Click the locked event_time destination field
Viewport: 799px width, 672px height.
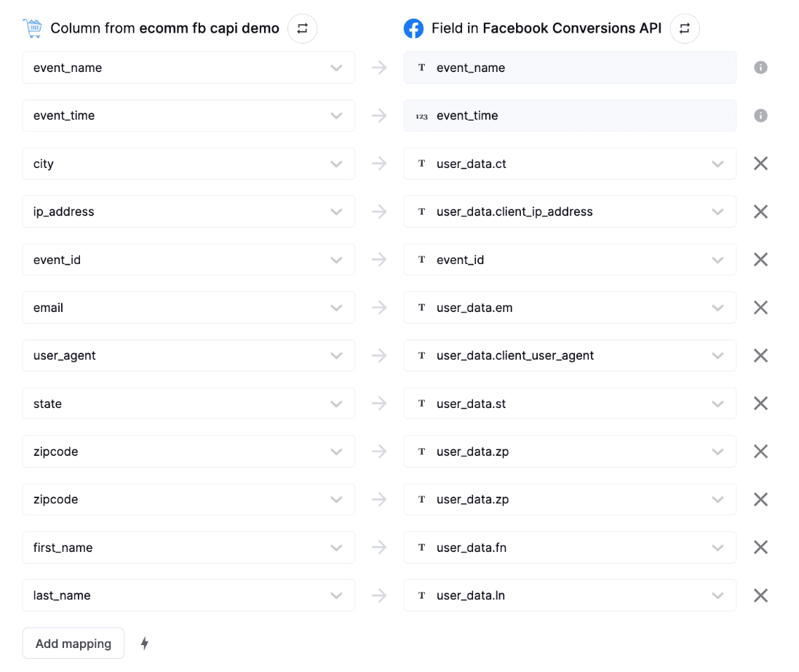(x=570, y=116)
